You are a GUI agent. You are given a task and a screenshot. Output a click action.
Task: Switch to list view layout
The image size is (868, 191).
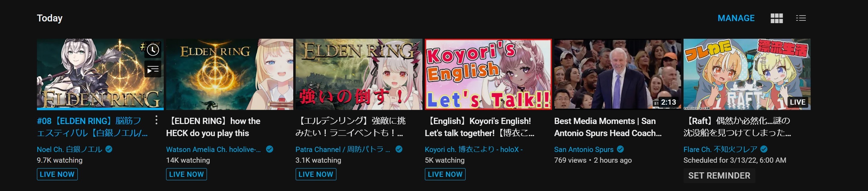[801, 18]
